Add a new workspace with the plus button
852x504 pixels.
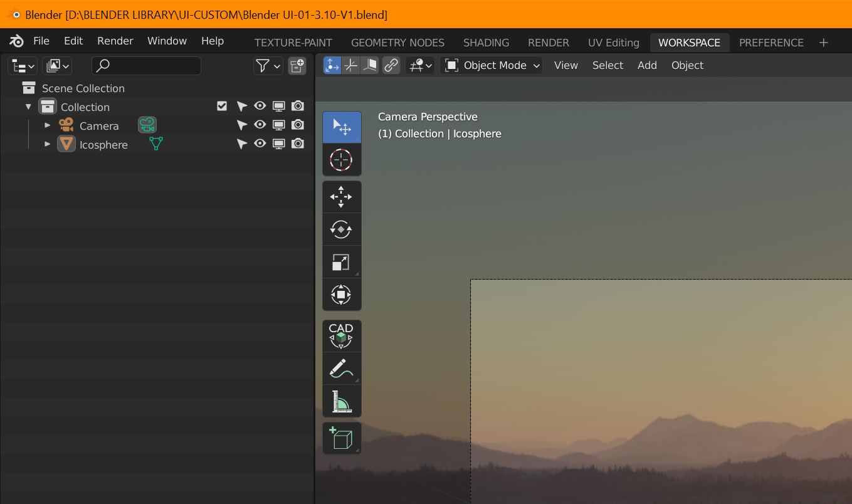pyautogui.click(x=824, y=43)
